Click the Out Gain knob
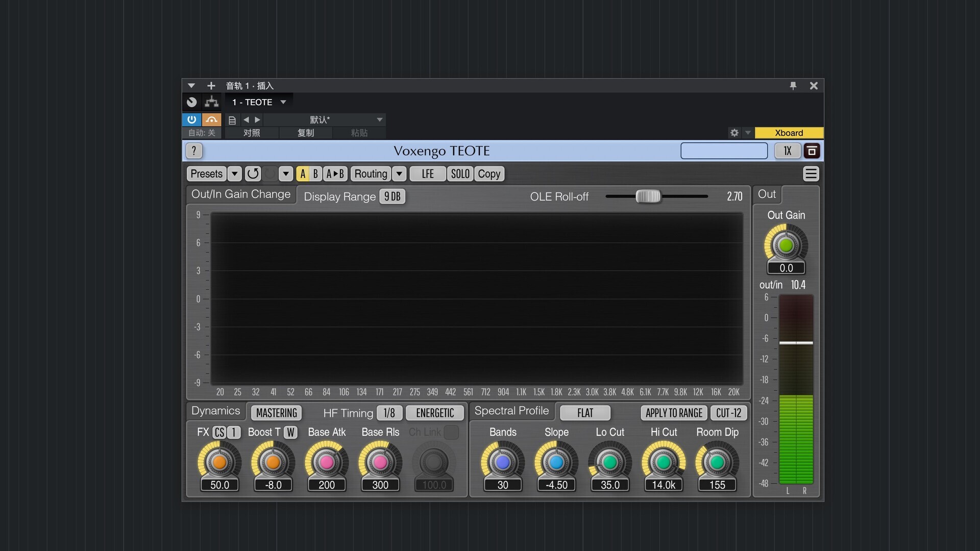This screenshot has width=980, height=551. click(x=786, y=246)
